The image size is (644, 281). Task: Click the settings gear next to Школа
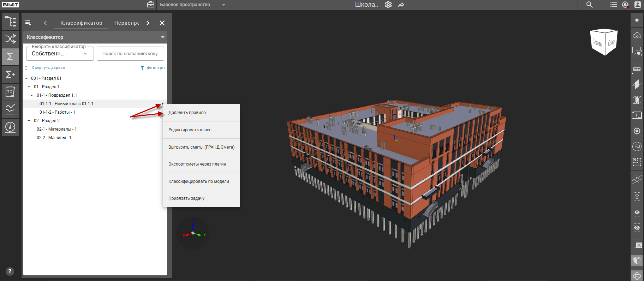388,5
